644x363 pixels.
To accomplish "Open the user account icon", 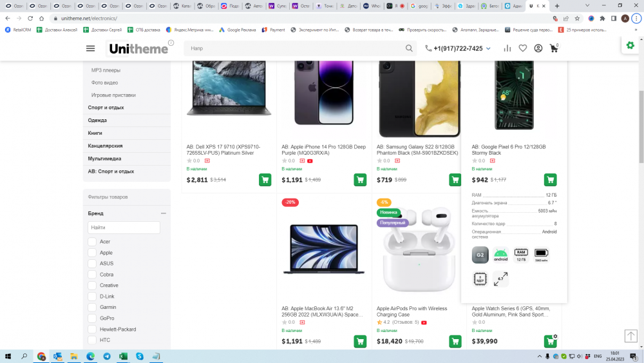I will tap(538, 48).
